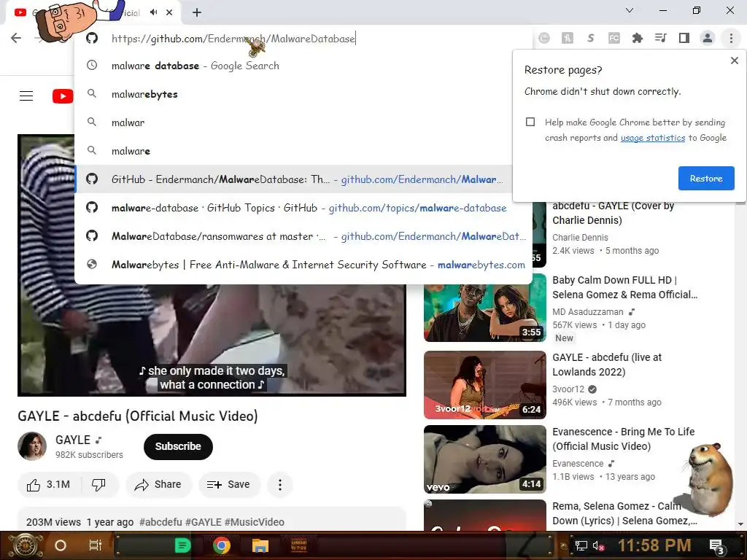
Task: Open the GAYLE channel avatar
Action: 32,446
